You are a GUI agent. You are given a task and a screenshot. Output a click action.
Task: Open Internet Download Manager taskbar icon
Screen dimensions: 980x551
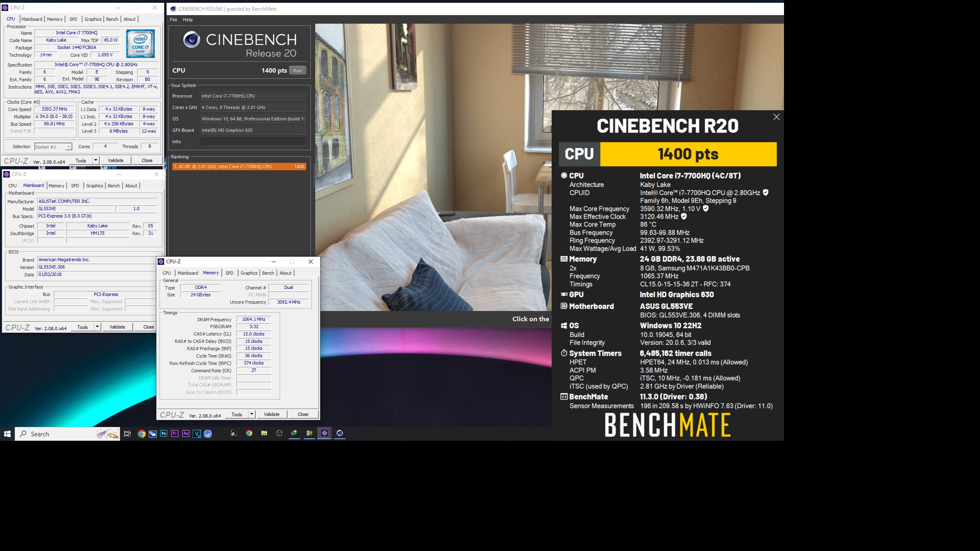pos(294,433)
